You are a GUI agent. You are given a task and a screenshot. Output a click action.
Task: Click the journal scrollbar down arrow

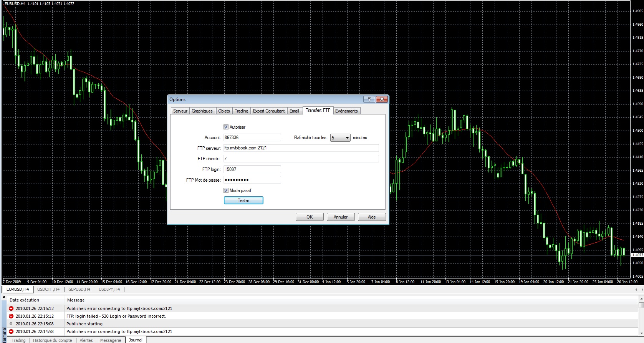tap(641, 333)
